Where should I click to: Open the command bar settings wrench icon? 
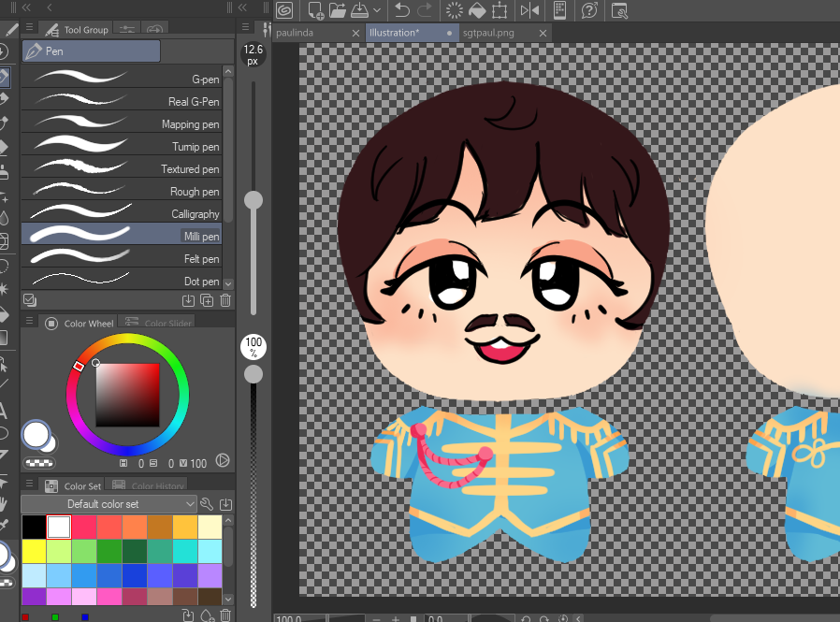click(x=619, y=10)
